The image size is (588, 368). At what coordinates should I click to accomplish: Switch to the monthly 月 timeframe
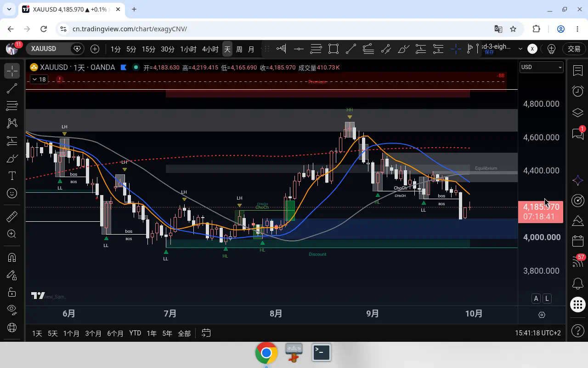click(251, 49)
